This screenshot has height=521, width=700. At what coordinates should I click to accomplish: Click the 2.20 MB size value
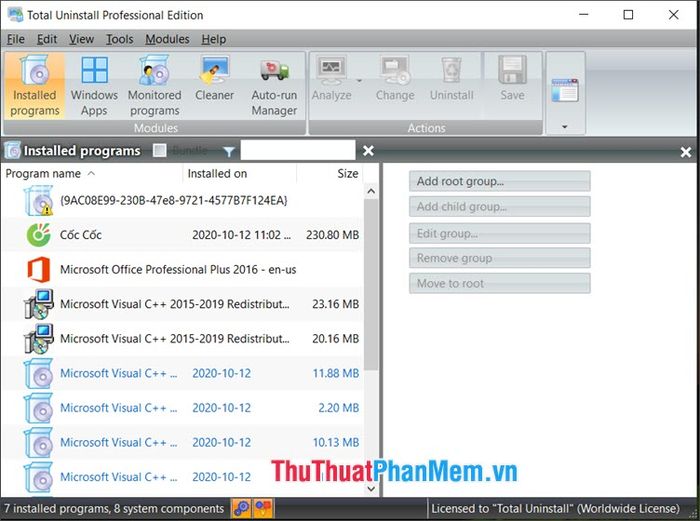click(339, 408)
